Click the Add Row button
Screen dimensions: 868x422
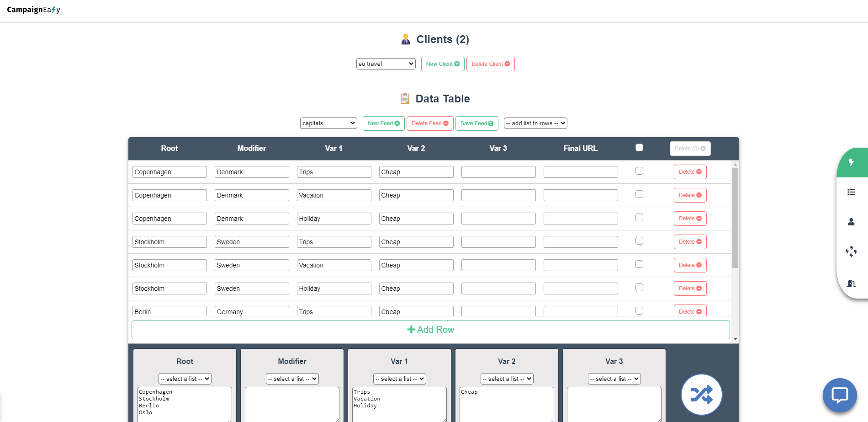430,330
